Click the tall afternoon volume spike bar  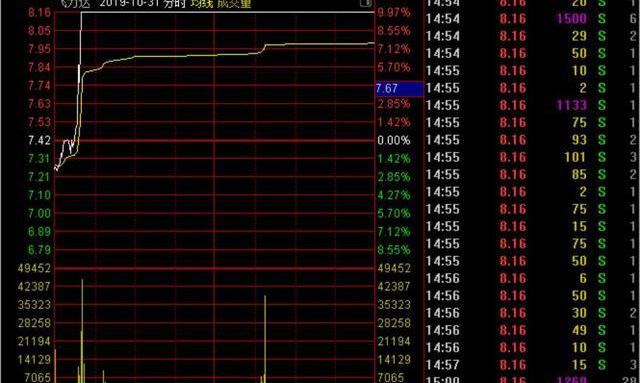(x=265, y=339)
